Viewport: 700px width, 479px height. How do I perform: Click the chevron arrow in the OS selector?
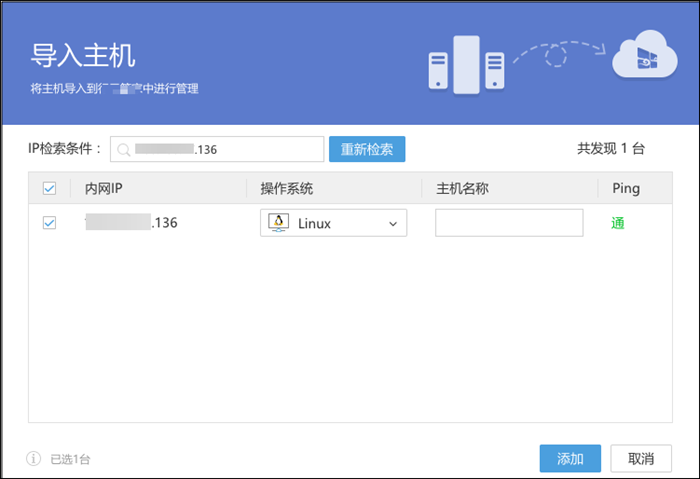pyautogui.click(x=393, y=224)
